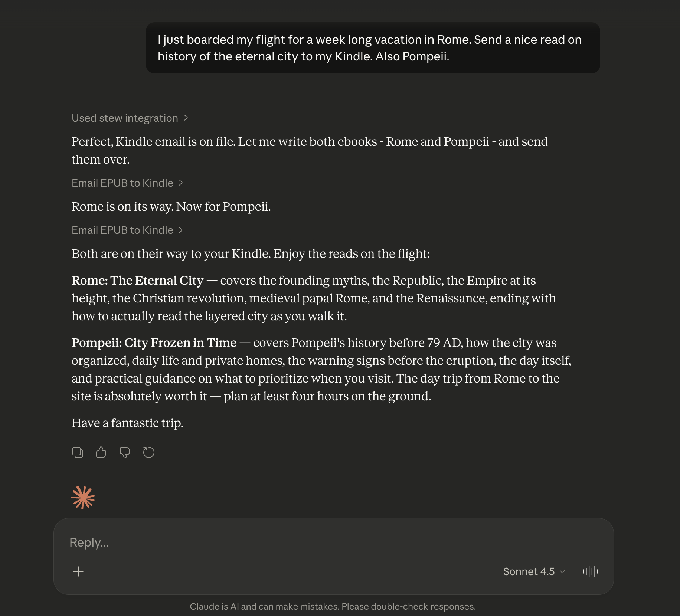Click the bold 'Rome: The Eternal City' title
This screenshot has width=680, height=616.
pos(137,281)
